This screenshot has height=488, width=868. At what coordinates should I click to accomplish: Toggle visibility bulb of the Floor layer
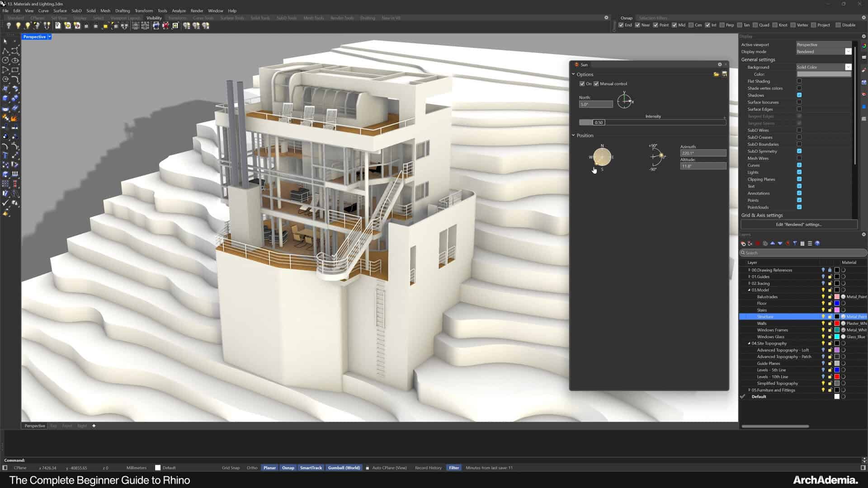click(823, 303)
